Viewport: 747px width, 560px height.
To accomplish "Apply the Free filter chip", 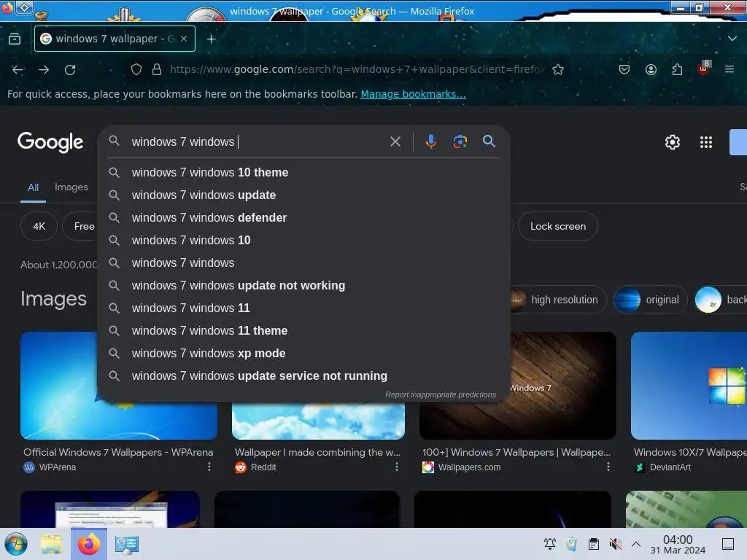I will point(81,226).
